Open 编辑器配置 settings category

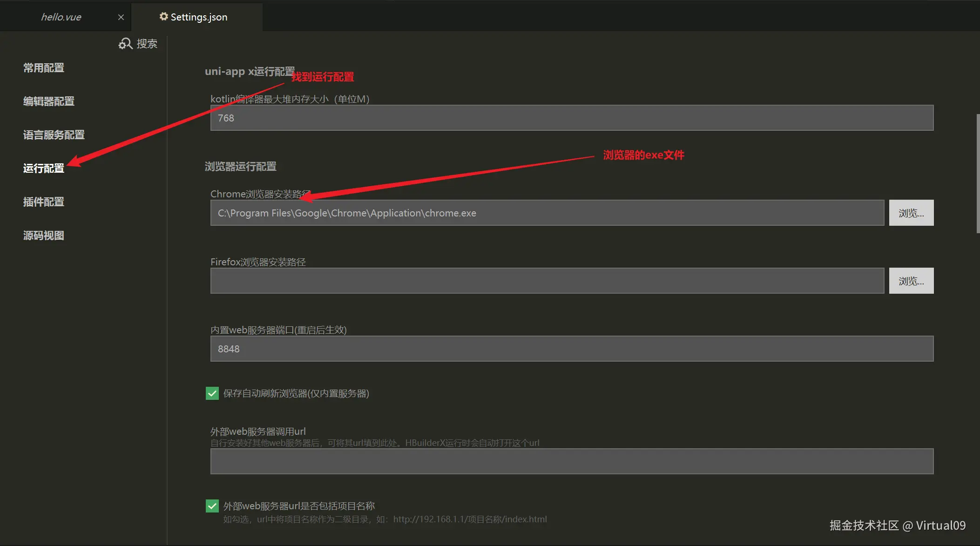(49, 101)
